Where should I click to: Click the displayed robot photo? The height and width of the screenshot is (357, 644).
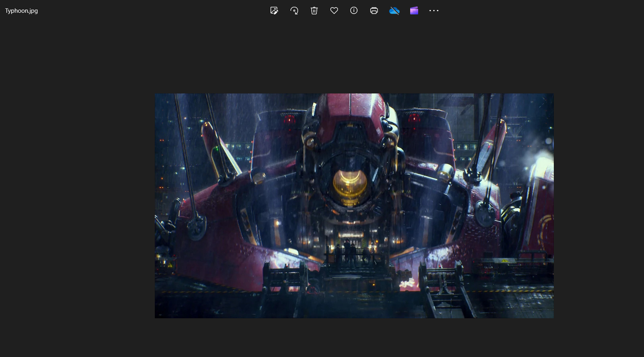pyautogui.click(x=354, y=206)
